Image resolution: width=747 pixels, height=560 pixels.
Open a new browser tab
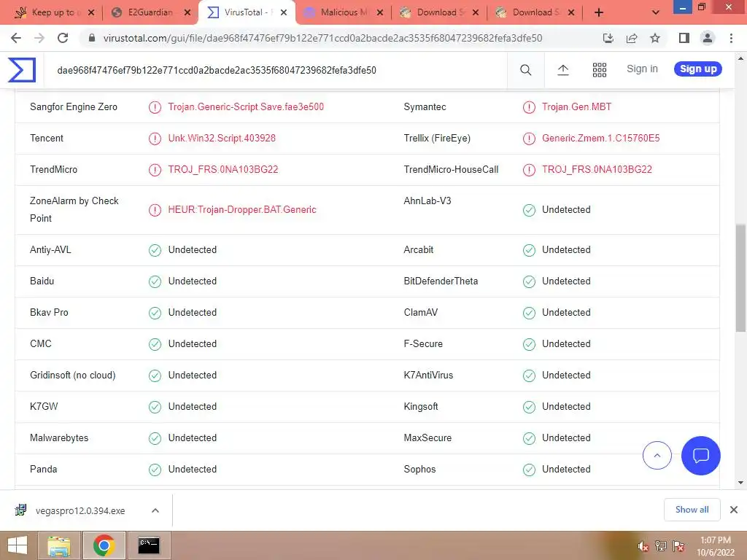click(x=599, y=12)
